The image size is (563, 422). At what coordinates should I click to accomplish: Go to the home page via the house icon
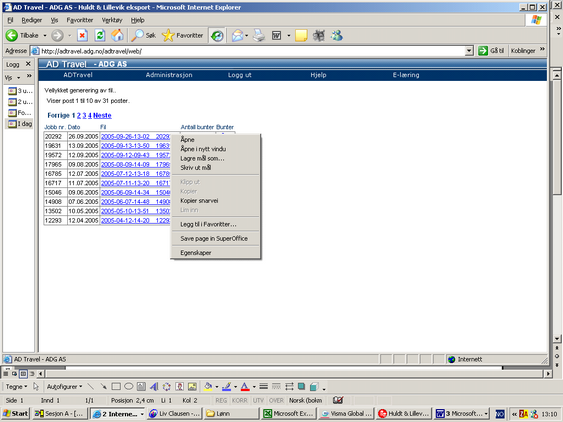117,36
